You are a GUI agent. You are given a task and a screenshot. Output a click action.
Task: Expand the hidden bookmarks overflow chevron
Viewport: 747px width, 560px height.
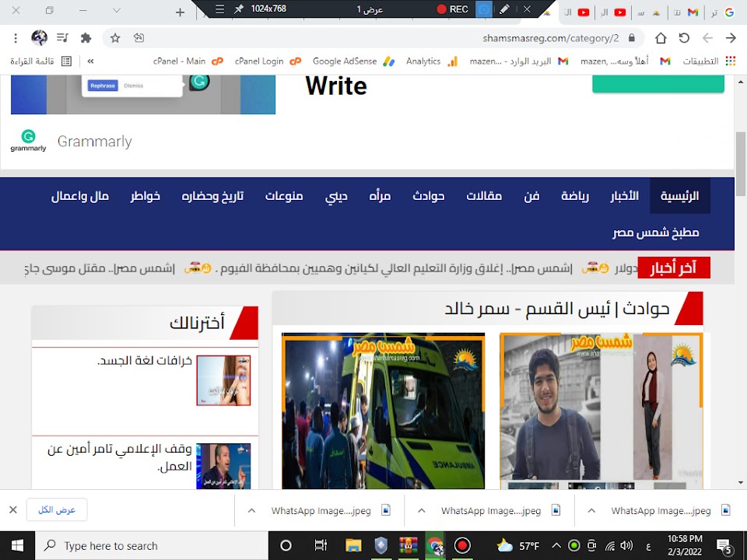tap(91, 61)
